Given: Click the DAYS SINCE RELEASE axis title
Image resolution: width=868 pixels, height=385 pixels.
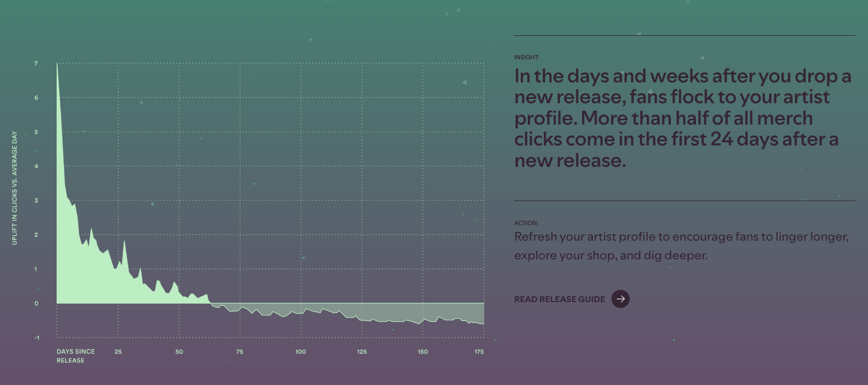Looking at the screenshot, I should 76,356.
